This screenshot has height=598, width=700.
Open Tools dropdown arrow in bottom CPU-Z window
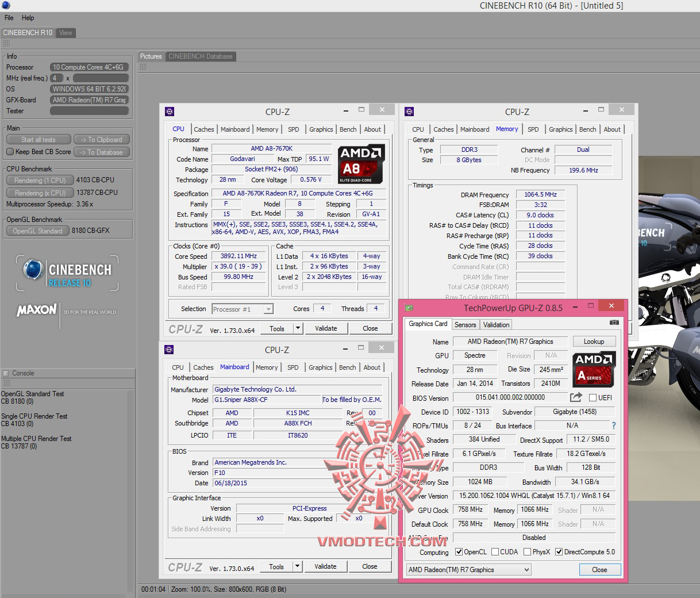coord(297,566)
